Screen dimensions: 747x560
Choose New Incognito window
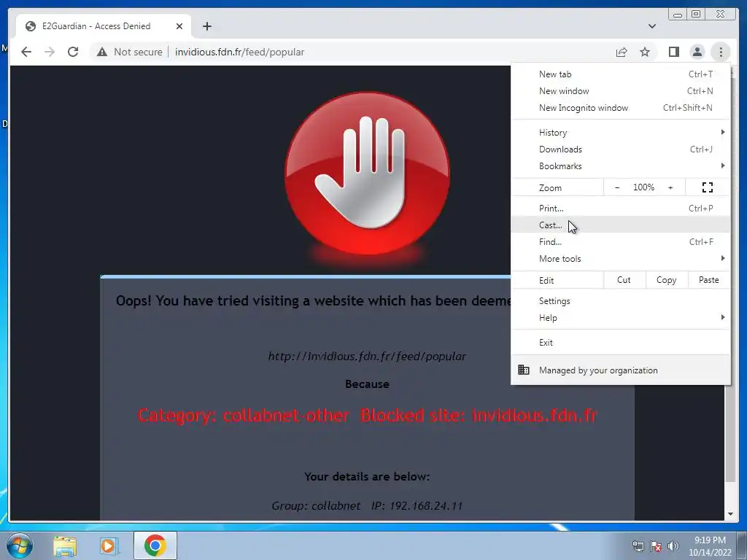tap(620, 108)
